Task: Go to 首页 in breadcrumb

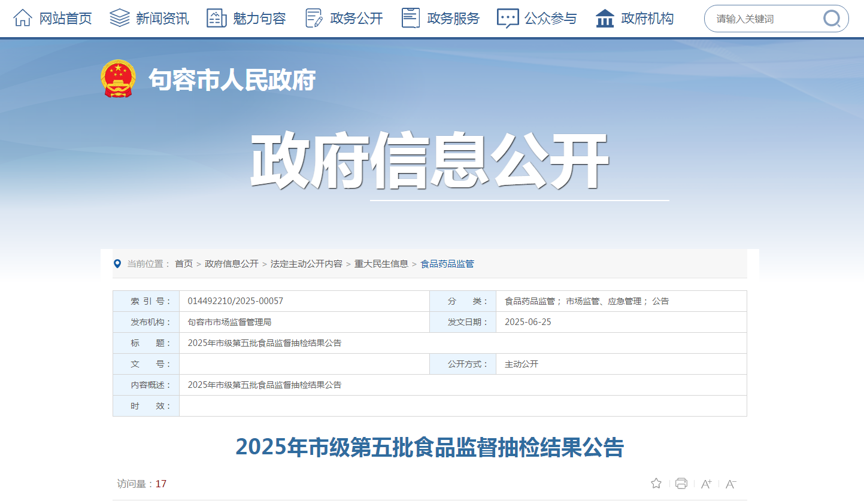Action: pyautogui.click(x=184, y=263)
